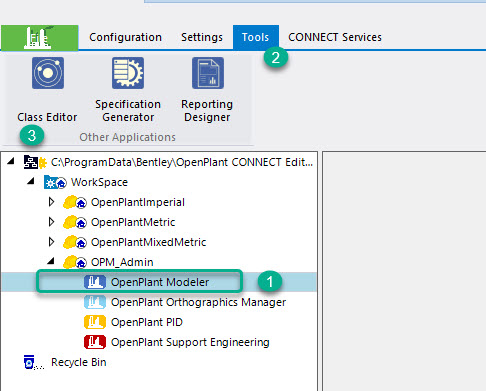
Task: Click OPM_Admin hard hat icon
Action: (x=75, y=262)
